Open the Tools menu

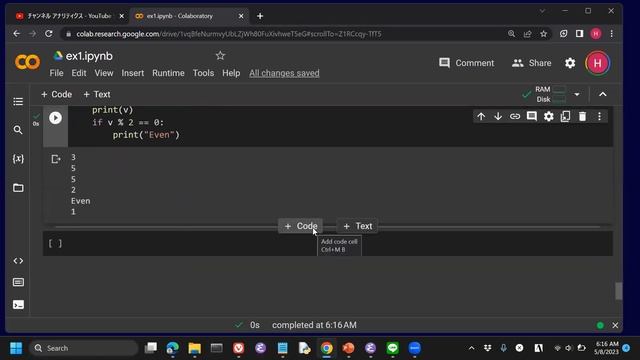pos(203,73)
